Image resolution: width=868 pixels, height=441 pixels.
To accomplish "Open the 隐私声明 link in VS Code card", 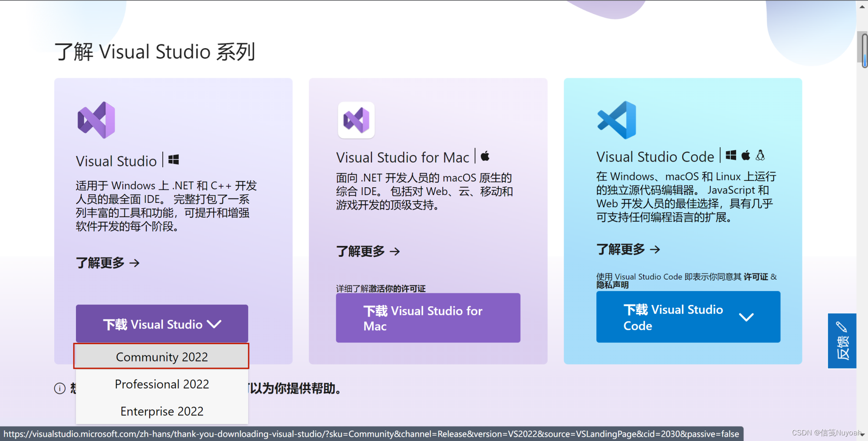I will pyautogui.click(x=612, y=285).
